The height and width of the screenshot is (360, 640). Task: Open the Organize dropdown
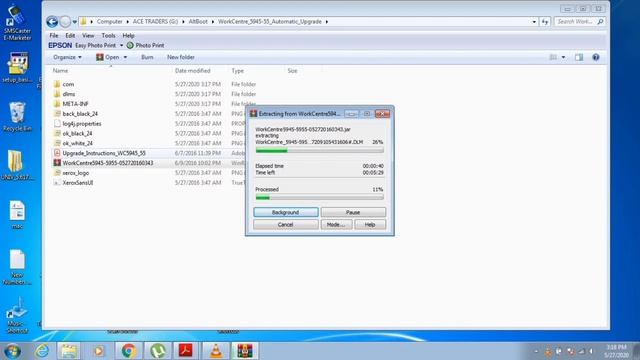(67, 57)
